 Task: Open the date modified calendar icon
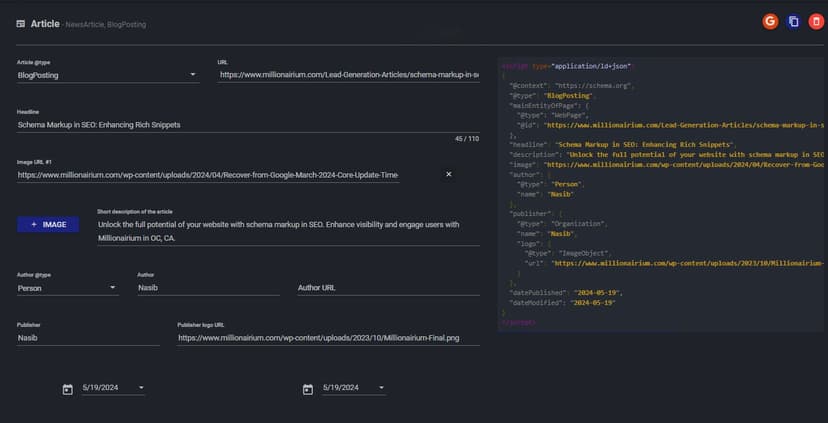pos(308,388)
